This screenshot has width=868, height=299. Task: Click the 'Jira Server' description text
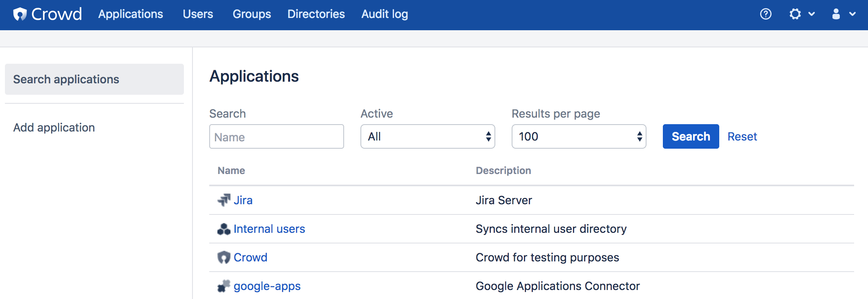tap(504, 200)
